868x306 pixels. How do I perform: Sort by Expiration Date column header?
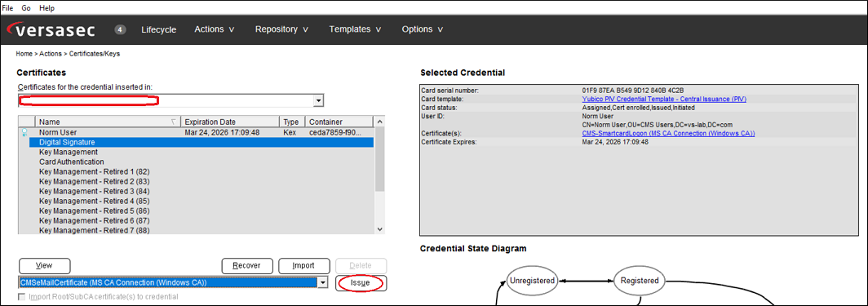[230, 122]
